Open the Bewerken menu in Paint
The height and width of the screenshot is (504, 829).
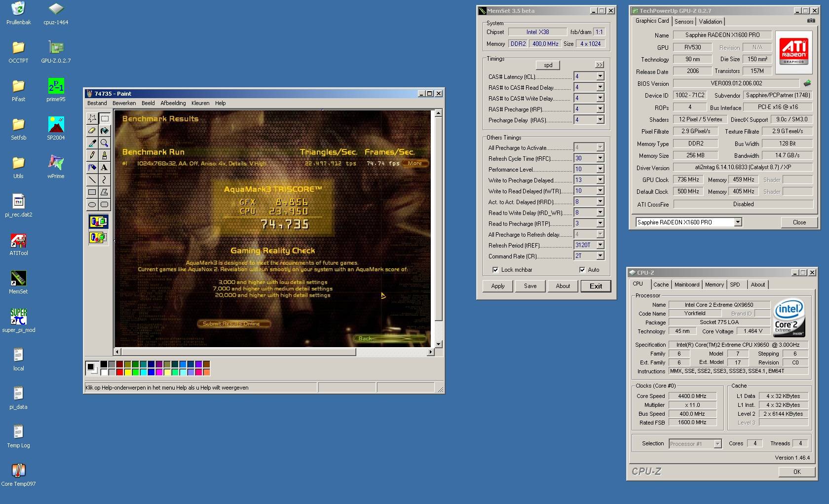[x=124, y=103]
